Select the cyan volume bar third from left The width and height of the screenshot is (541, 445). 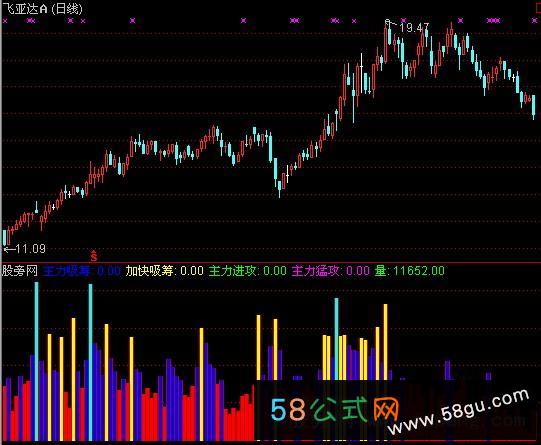[x=336, y=339]
